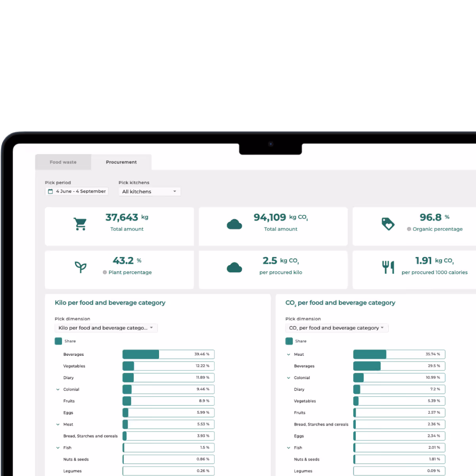476x476 pixels.
Task: Click the CO2 per food and beverage category heading
Action: (340, 303)
